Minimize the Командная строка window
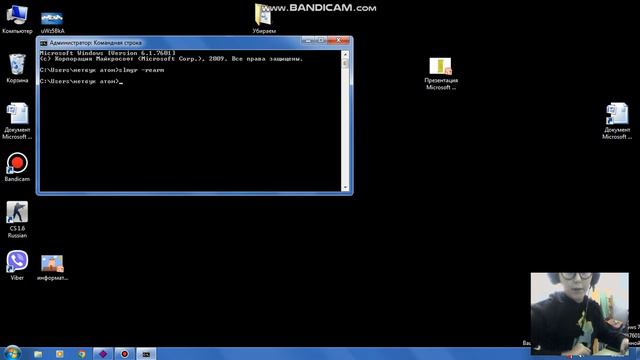 [308, 40]
